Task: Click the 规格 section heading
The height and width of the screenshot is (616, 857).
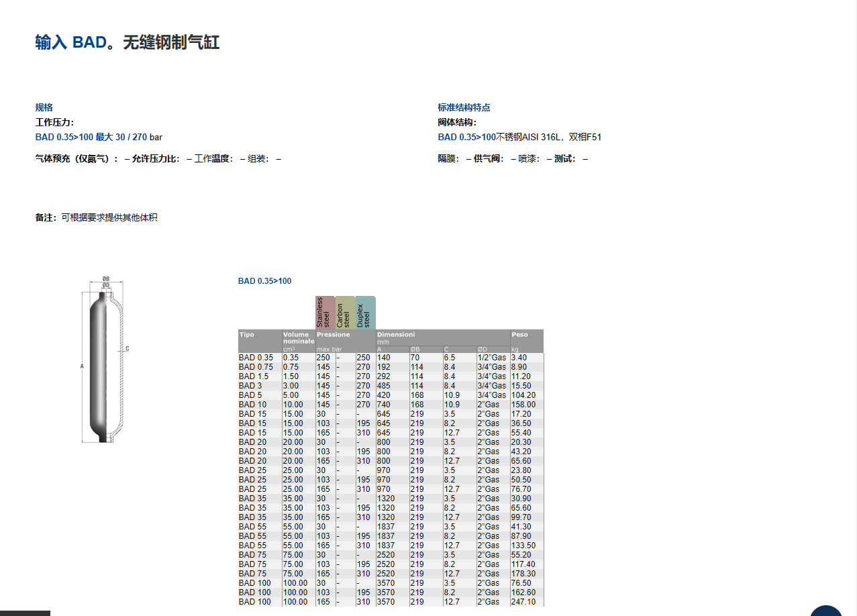Action: (x=44, y=107)
